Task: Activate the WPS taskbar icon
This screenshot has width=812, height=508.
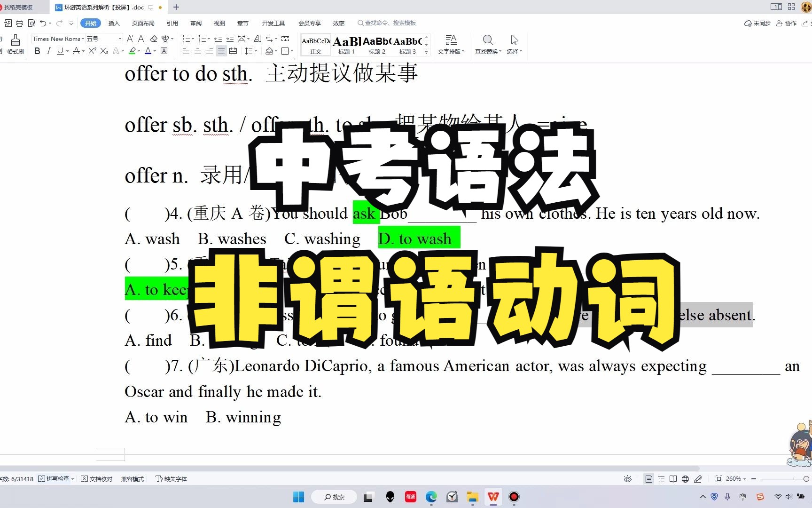Action: tap(493, 497)
